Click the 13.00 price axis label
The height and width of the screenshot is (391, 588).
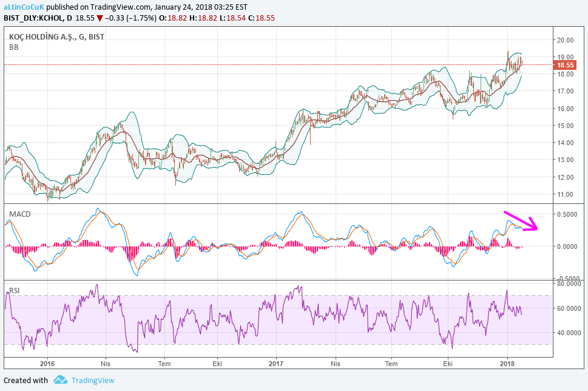(565, 160)
